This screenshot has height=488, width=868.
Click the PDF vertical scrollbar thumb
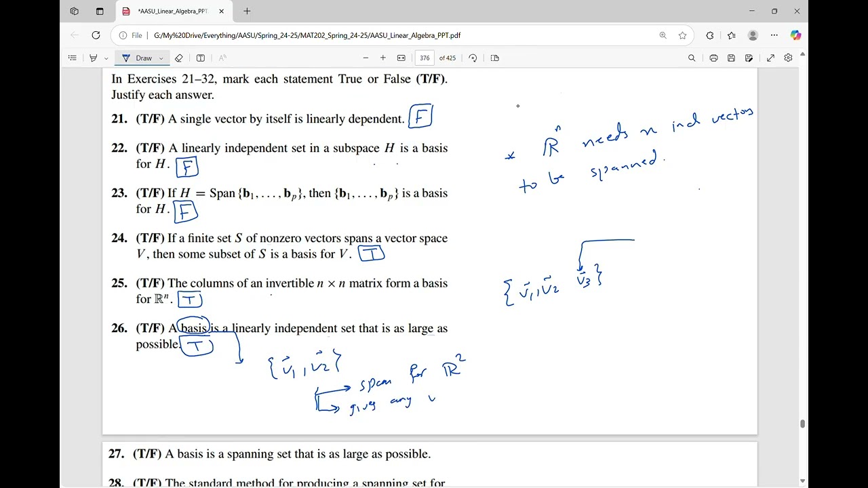click(x=803, y=424)
